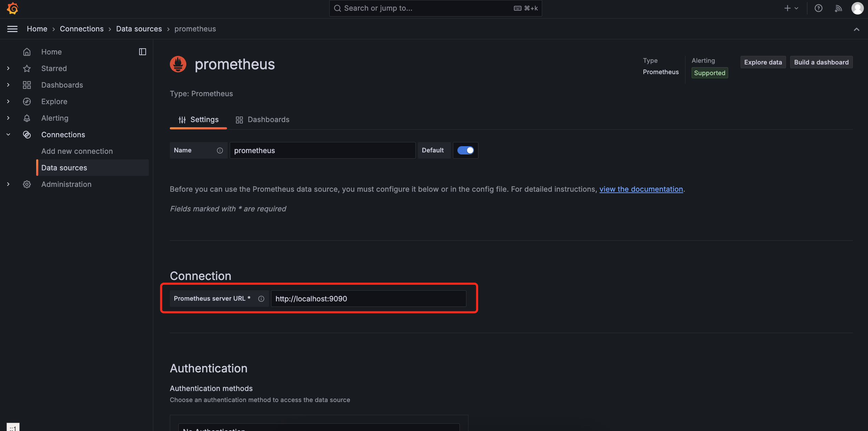Expand the Dashboards section chevron
The width and height of the screenshot is (868, 431).
(x=8, y=85)
